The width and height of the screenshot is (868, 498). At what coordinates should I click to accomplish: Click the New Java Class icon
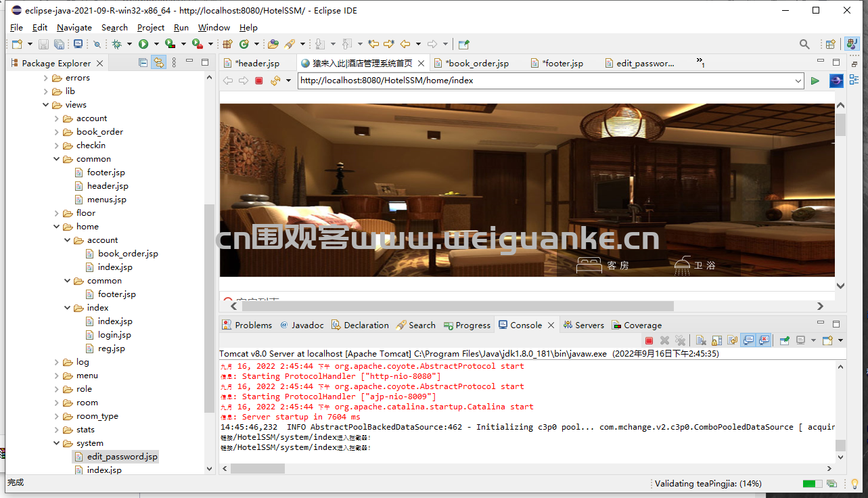244,44
